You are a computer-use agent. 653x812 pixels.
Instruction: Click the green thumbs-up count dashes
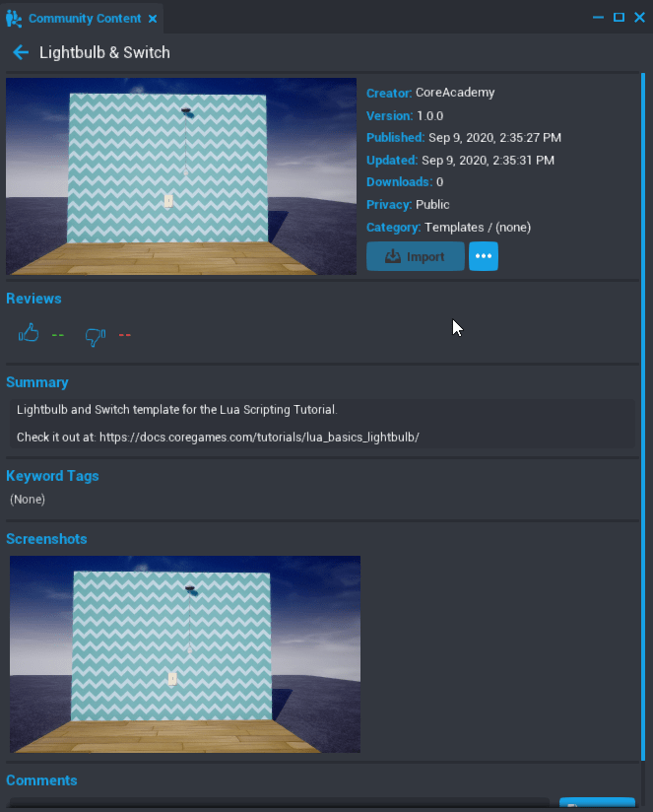(58, 335)
